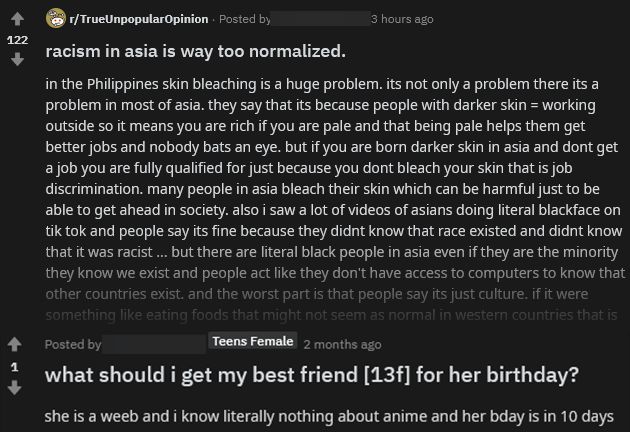Open the redacted author name of the racism post

(319, 19)
